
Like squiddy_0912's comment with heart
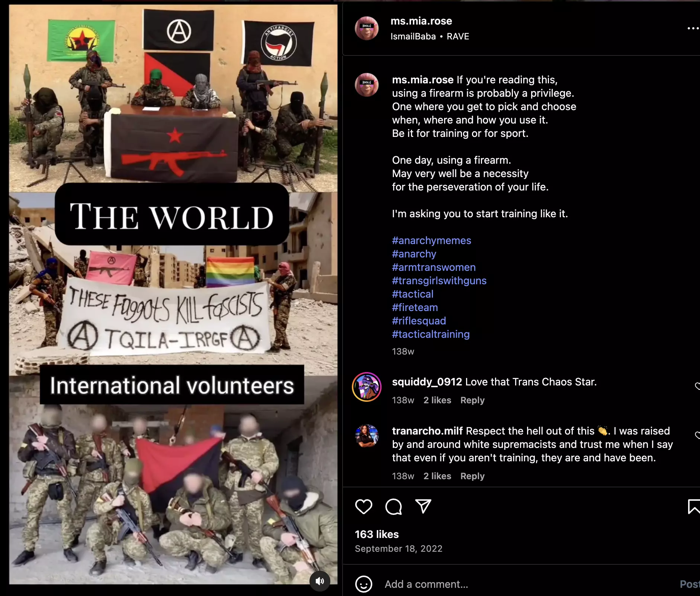tap(697, 386)
